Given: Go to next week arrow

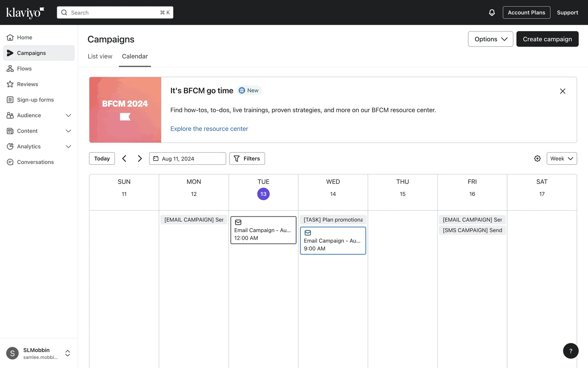Looking at the screenshot, I should coord(140,159).
